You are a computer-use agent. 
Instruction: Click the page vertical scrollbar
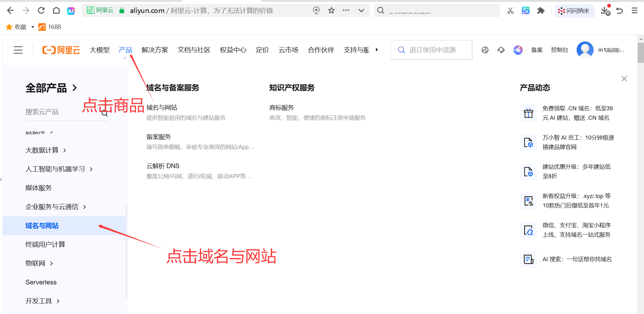[641, 53]
